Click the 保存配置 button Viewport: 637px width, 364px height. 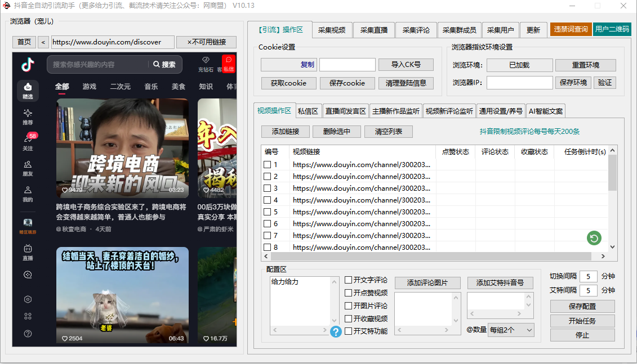point(582,307)
